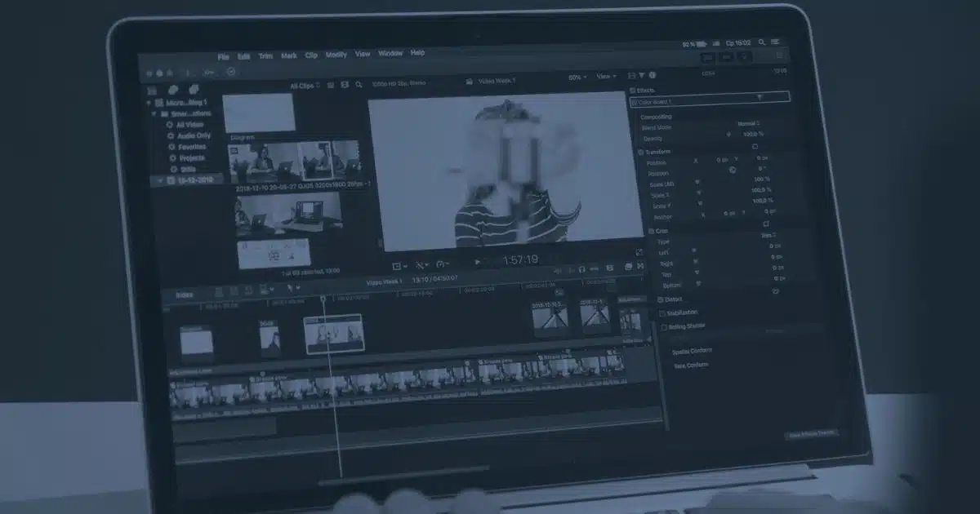Viewport: 980px width, 514px height.
Task: Select the office desk clip thumbnail
Action: [x=288, y=214]
